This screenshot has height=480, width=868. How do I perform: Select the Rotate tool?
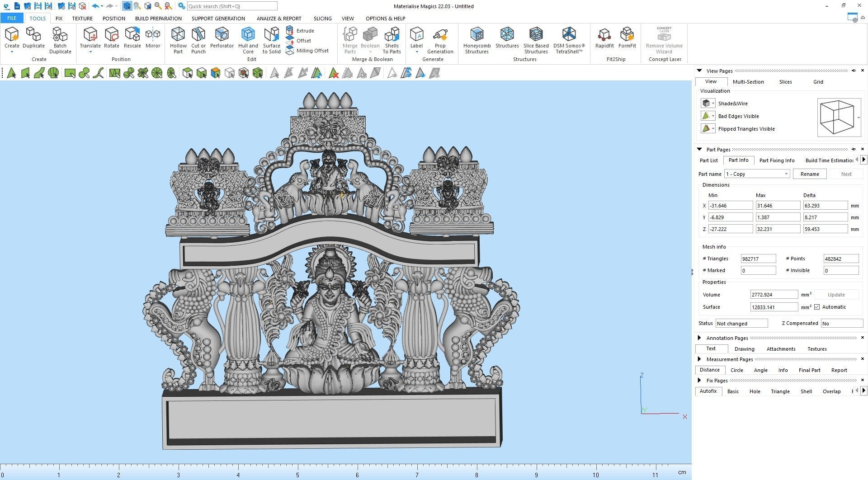[111, 38]
